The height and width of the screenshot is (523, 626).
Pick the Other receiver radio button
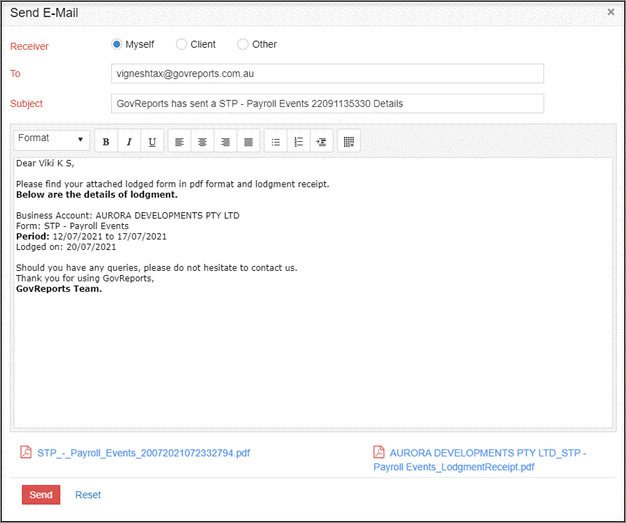[243, 44]
